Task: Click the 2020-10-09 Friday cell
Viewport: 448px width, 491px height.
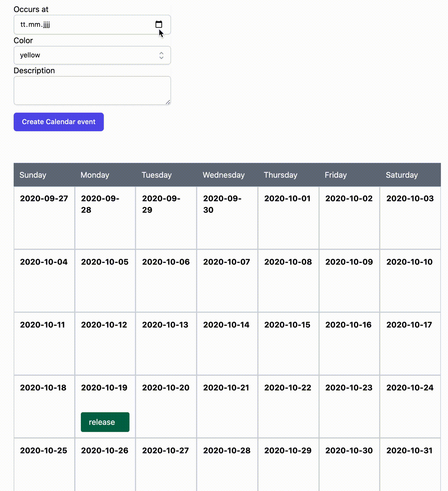Action: click(349, 281)
